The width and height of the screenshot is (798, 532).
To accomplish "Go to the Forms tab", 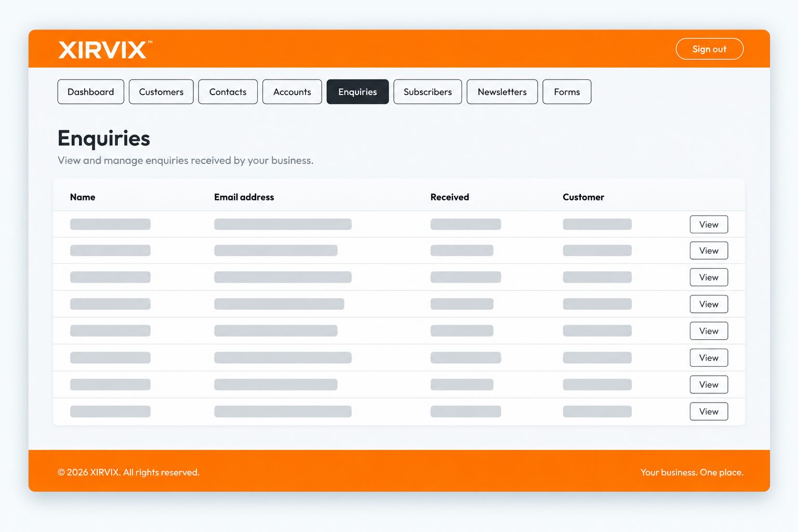I will pos(567,92).
